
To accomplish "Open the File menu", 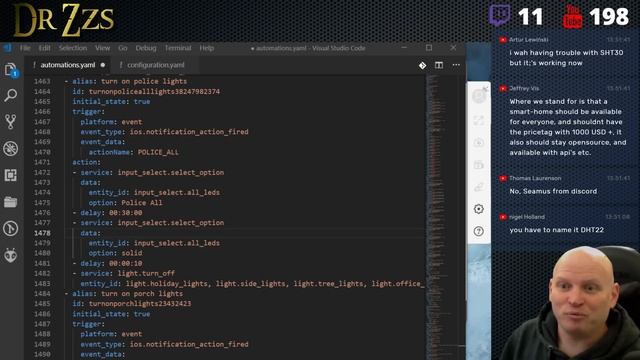I will point(25,48).
